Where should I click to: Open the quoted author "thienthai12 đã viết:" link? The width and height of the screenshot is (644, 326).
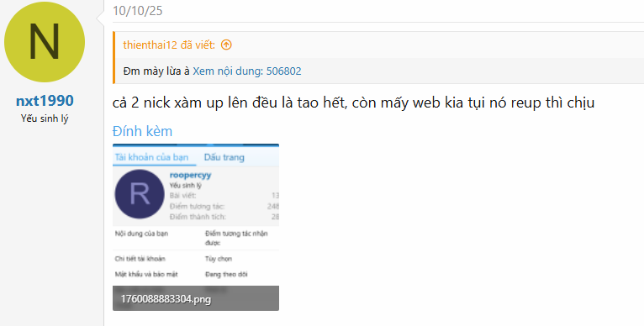pos(169,45)
